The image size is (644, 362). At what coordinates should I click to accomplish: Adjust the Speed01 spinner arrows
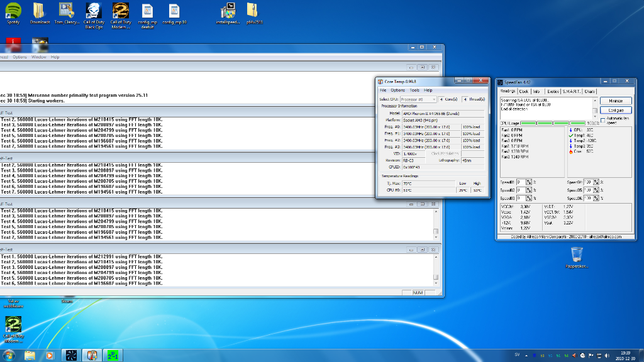click(x=528, y=182)
